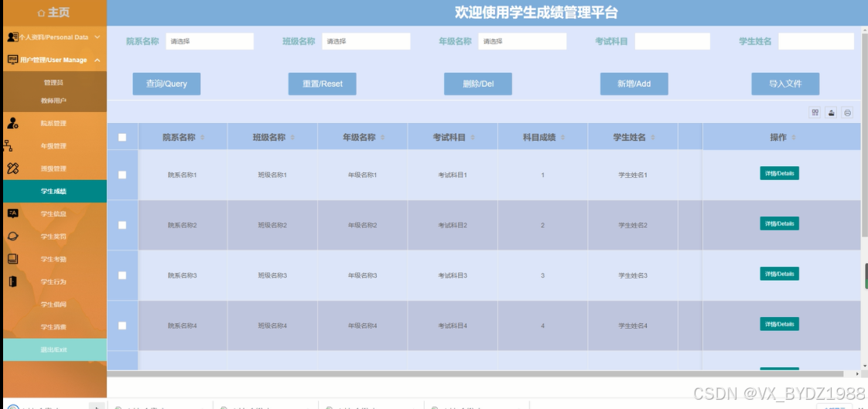Screen dimensions: 868x409
Task: Sort by 操作 column arrows
Action: pyautogui.click(x=794, y=138)
